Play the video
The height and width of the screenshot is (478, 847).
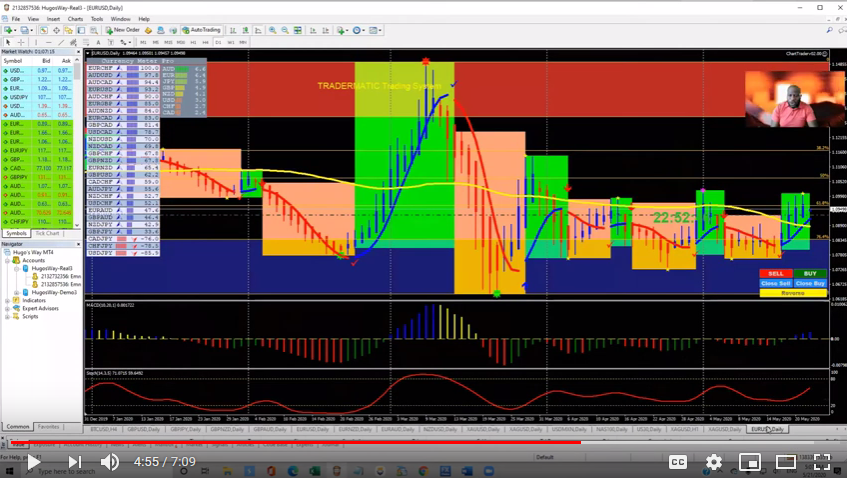coord(33,462)
